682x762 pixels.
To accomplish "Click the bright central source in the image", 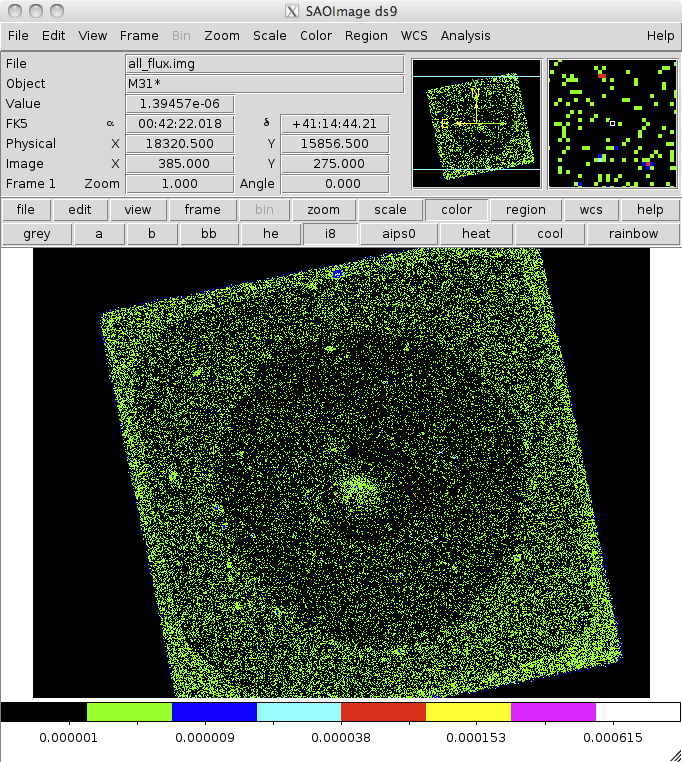I will (x=353, y=488).
